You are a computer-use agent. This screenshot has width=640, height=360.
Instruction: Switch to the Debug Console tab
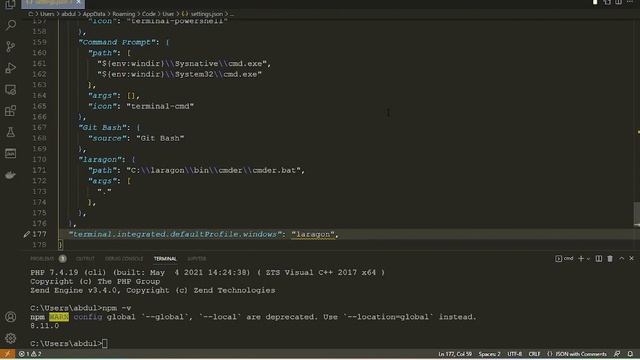(124, 258)
